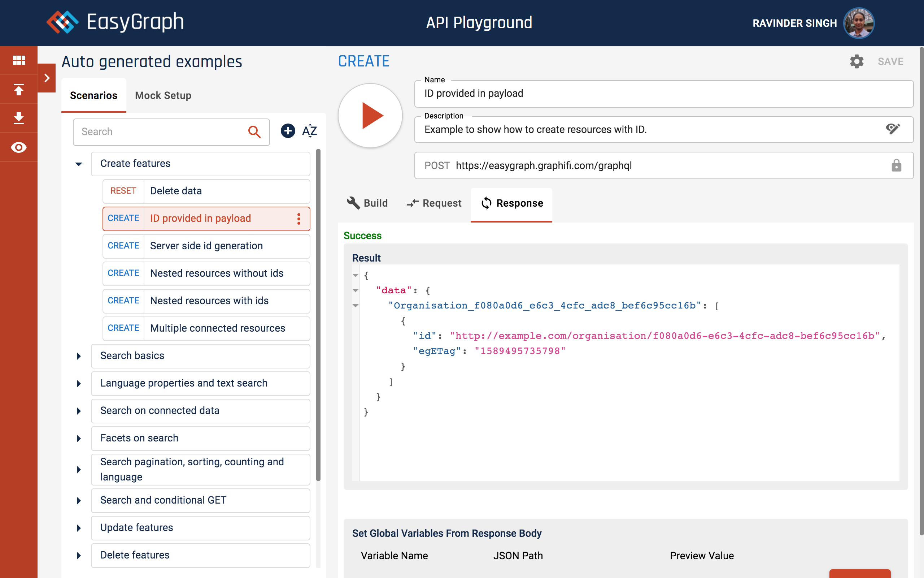The height and width of the screenshot is (578, 924).
Task: Select the Delete data scenario
Action: (206, 191)
